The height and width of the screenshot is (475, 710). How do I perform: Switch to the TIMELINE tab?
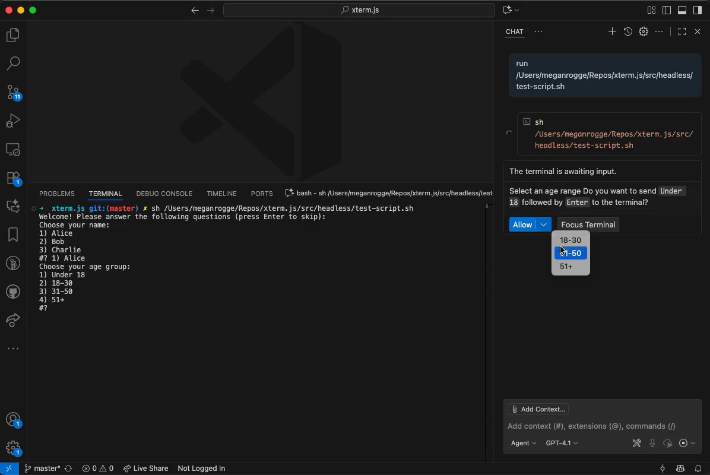(221, 193)
